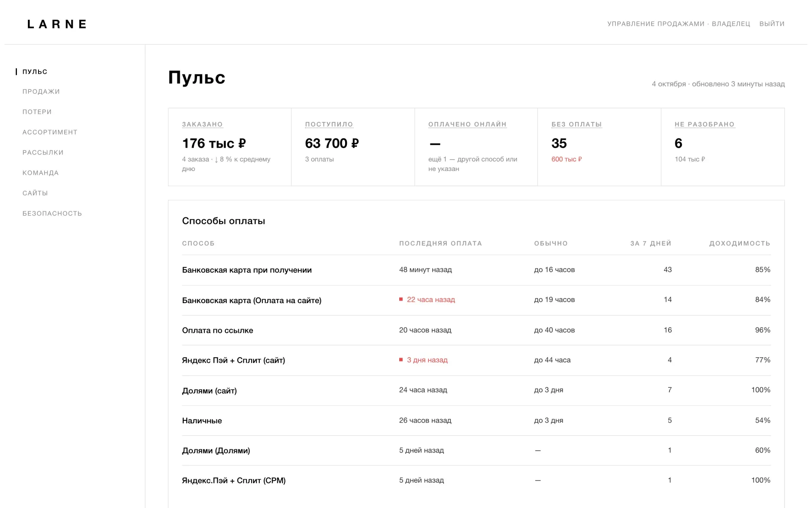Click the Оплачено онлайн card label
The image size is (812, 508).
pyautogui.click(x=467, y=124)
